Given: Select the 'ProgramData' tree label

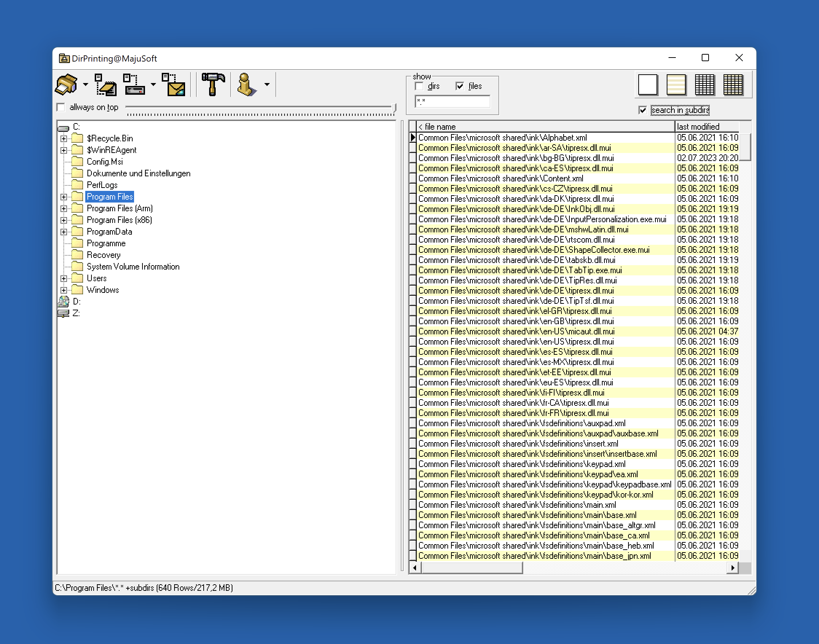Looking at the screenshot, I should (109, 232).
